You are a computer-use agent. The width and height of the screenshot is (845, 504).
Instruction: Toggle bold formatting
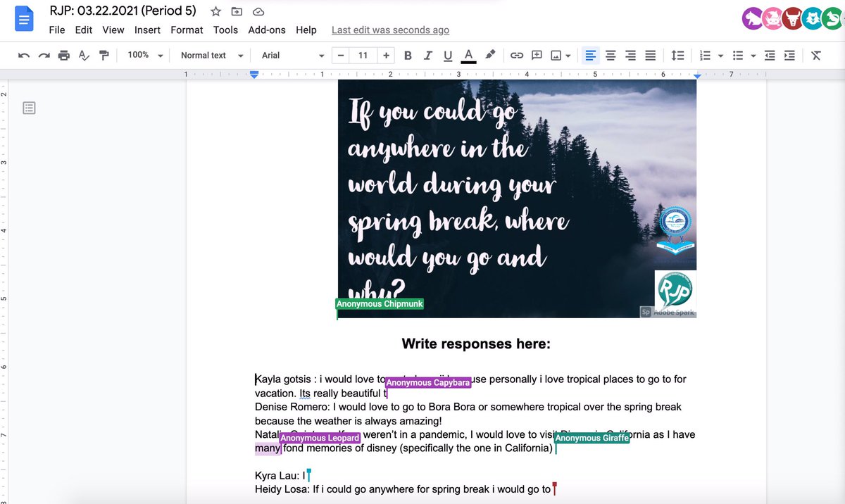(408, 55)
